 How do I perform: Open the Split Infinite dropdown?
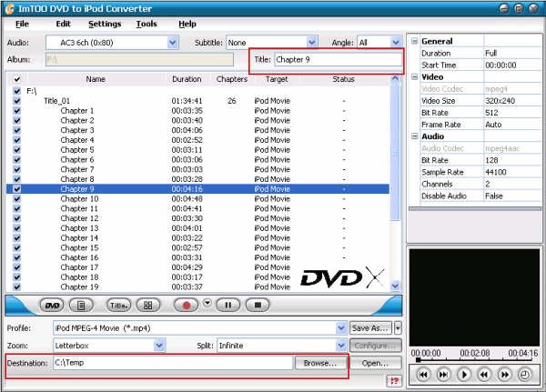coord(341,346)
